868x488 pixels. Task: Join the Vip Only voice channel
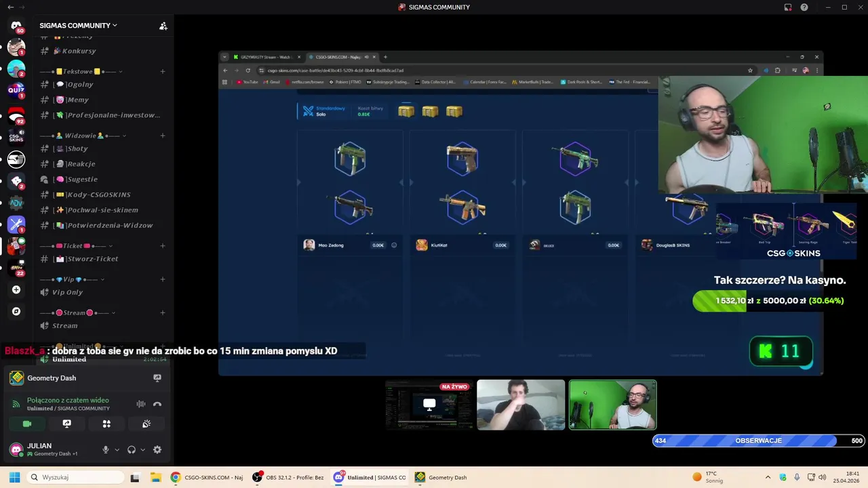coord(102,292)
